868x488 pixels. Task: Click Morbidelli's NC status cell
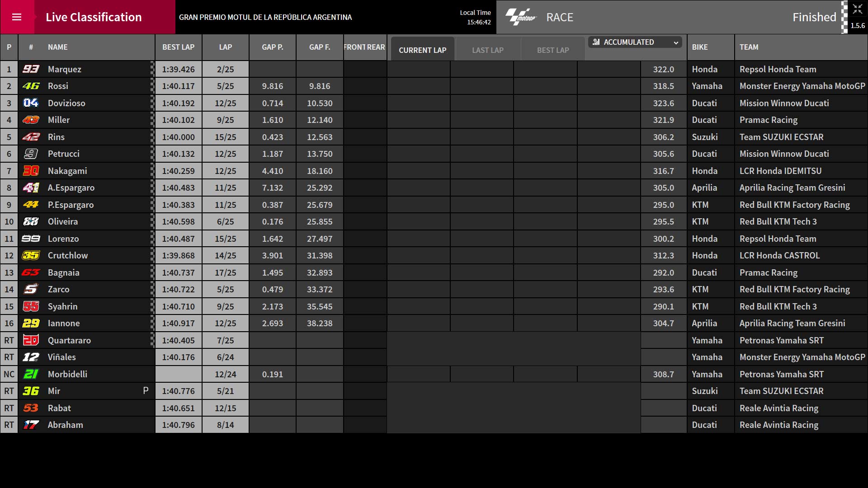(9, 374)
